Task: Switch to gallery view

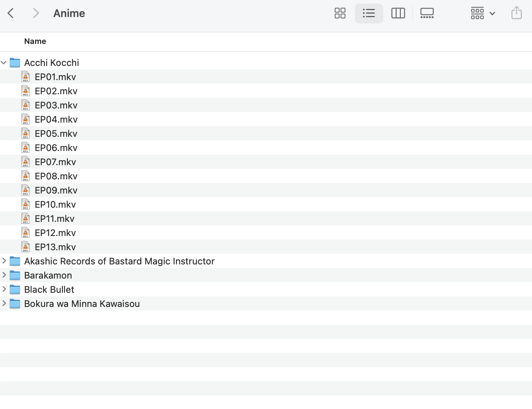Action: pyautogui.click(x=427, y=13)
